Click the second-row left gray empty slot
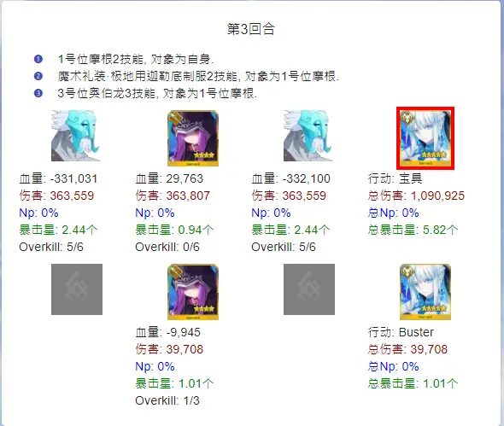Image resolution: width=504 pixels, height=426 pixels. tap(77, 289)
